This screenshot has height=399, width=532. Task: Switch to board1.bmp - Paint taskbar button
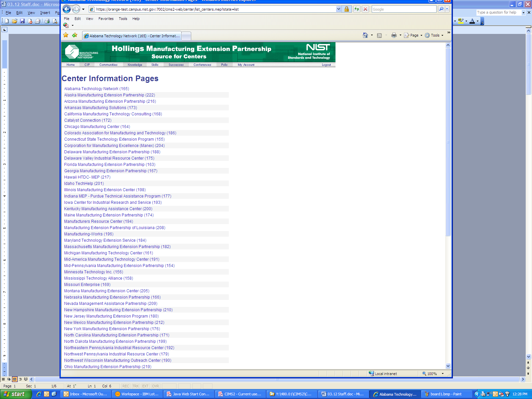[x=447, y=394]
